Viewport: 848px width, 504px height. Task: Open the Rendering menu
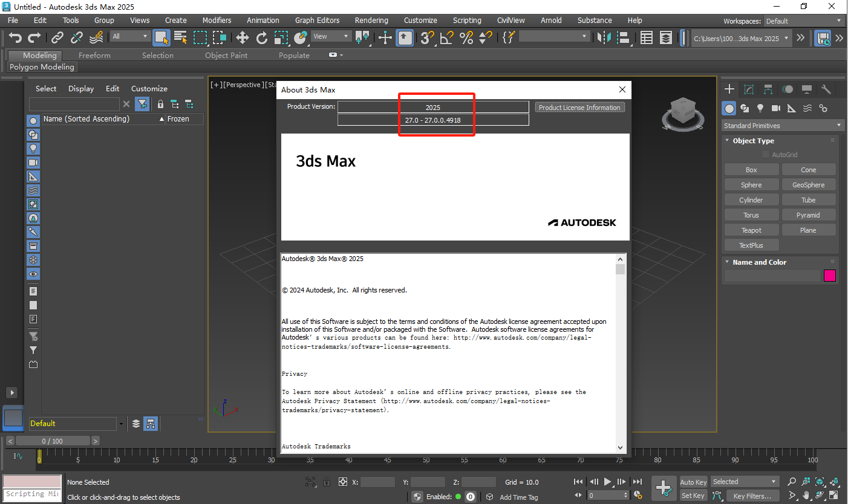coord(371,21)
